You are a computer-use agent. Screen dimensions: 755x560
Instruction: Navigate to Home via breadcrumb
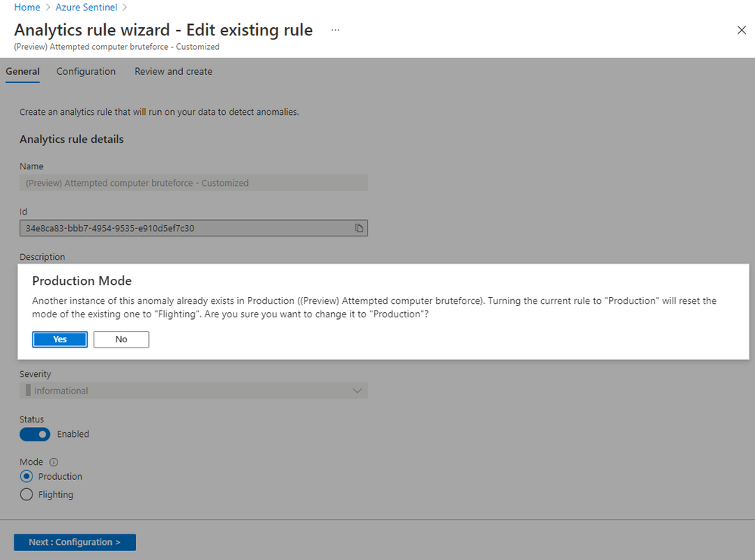point(27,7)
